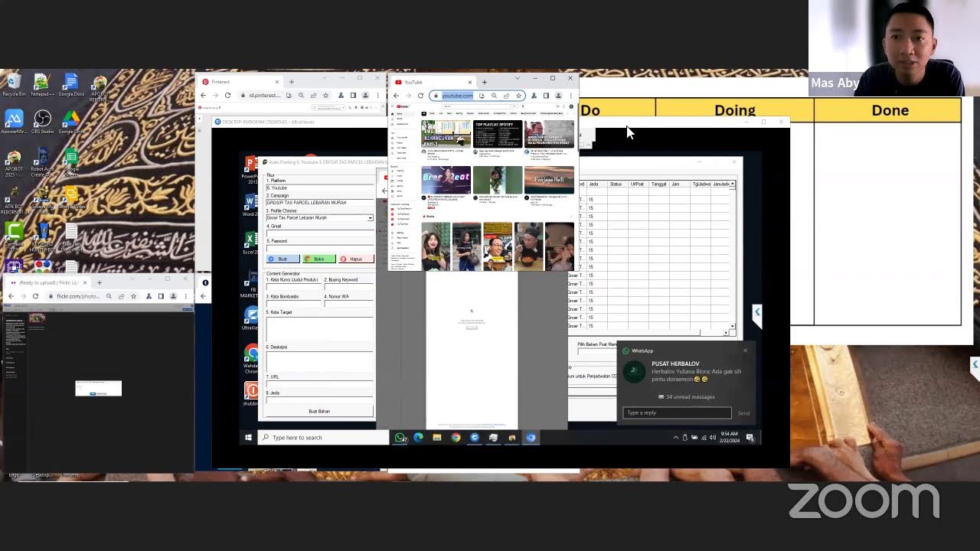
Task: Click the Buat button in Auto Posting
Action: (283, 259)
